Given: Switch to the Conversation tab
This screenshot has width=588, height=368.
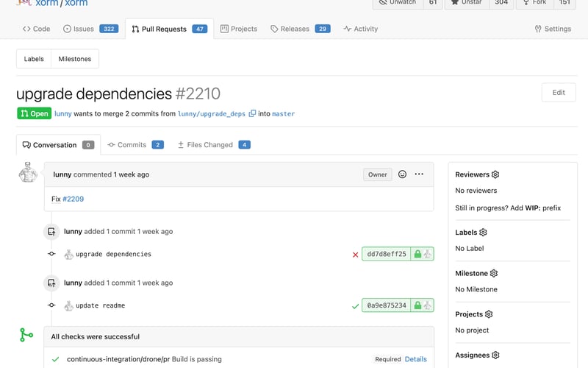Looking at the screenshot, I should click(58, 145).
